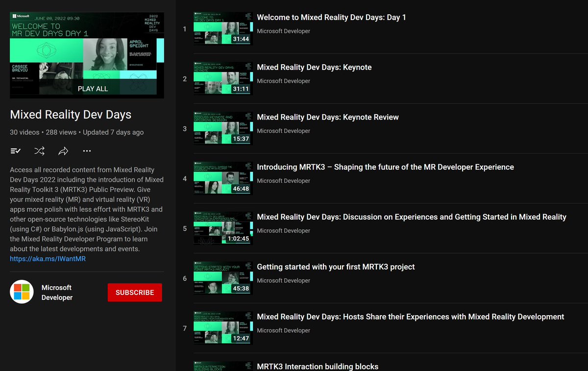
Task: Open video titled Welcome to Mixed Reality Dev Days: Day 1
Action: (331, 17)
